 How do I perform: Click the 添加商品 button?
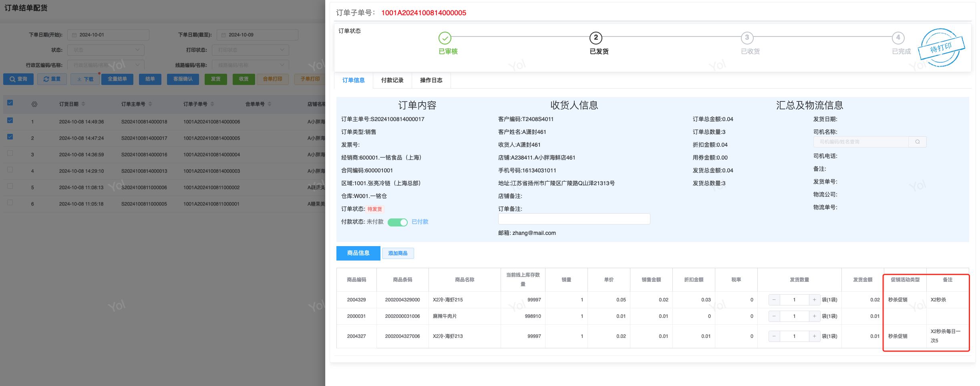(398, 253)
